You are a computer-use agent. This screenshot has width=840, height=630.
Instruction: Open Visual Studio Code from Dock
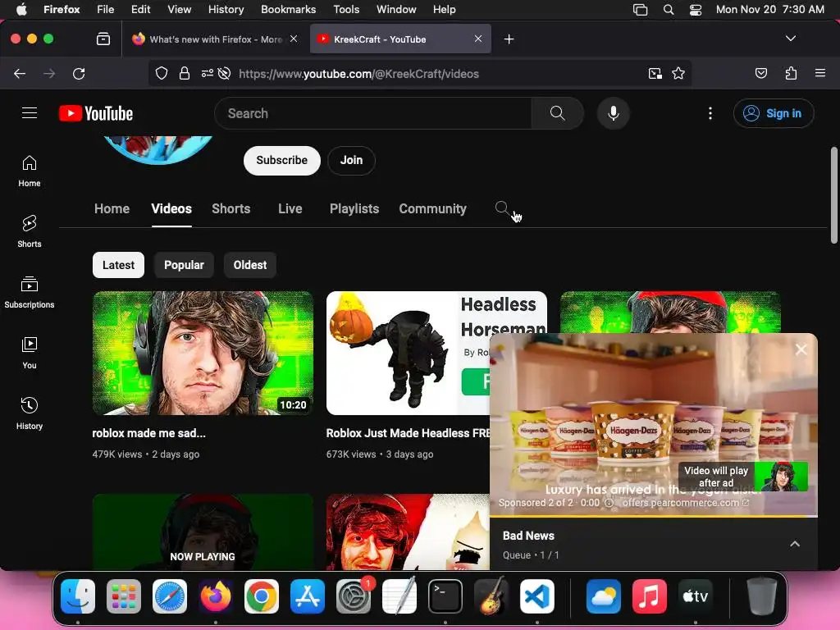(537, 596)
